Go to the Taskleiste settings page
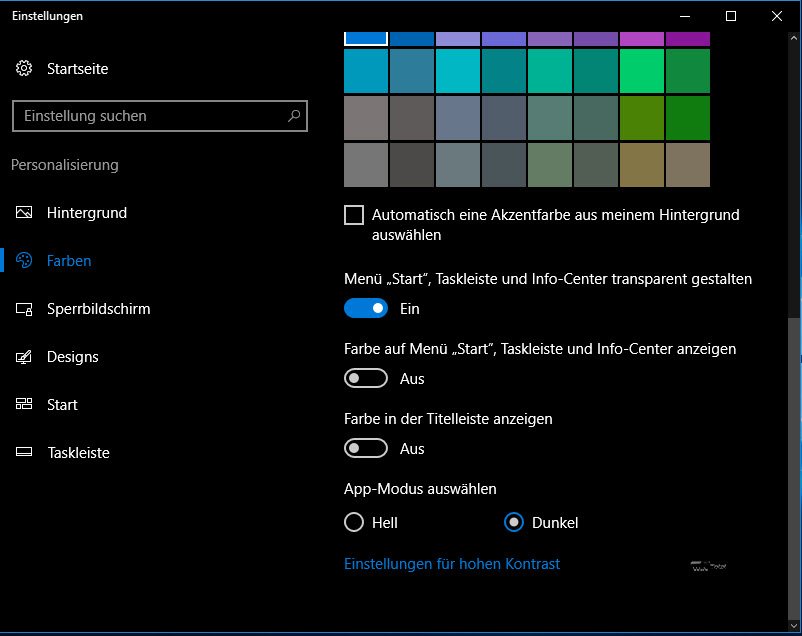This screenshot has width=802, height=636. point(78,453)
